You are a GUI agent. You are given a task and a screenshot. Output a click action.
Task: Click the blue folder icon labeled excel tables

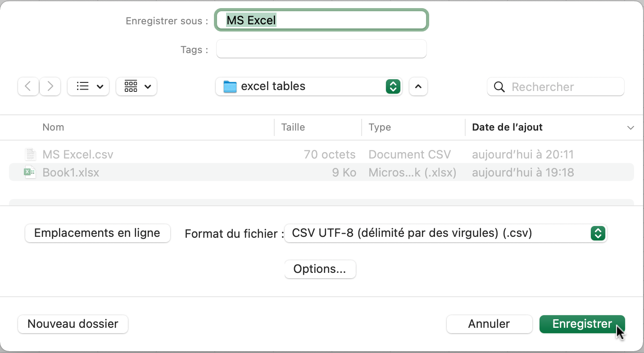[x=231, y=86]
